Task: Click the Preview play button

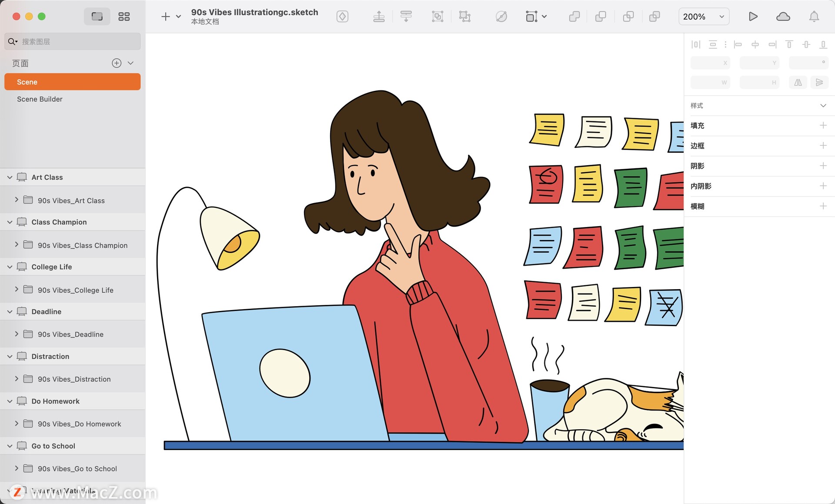Action: click(x=753, y=17)
